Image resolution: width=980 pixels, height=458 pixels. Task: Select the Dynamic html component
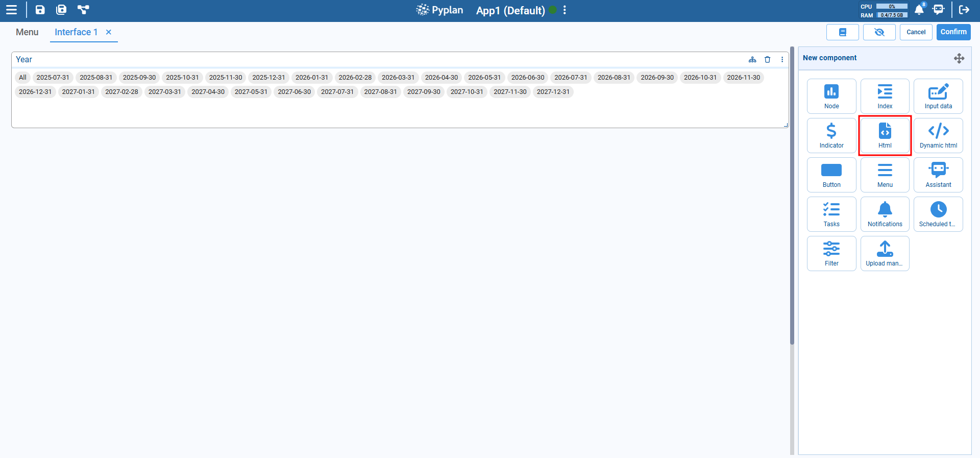point(938,135)
